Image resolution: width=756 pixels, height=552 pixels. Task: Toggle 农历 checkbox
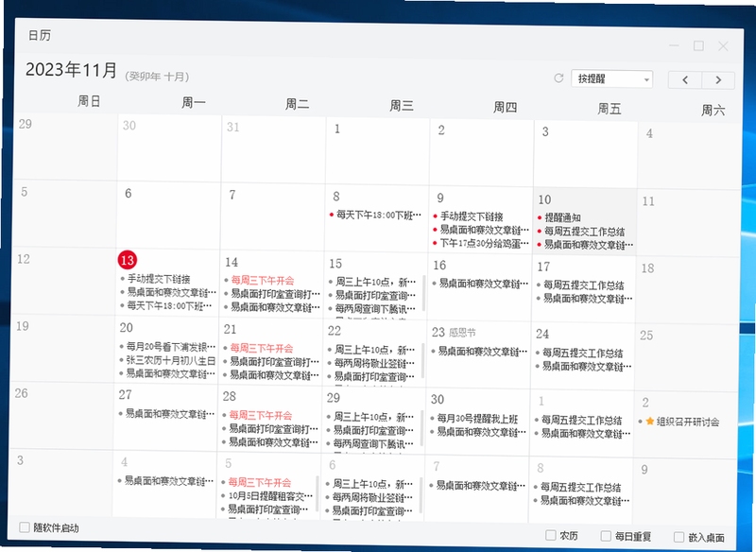click(x=550, y=535)
